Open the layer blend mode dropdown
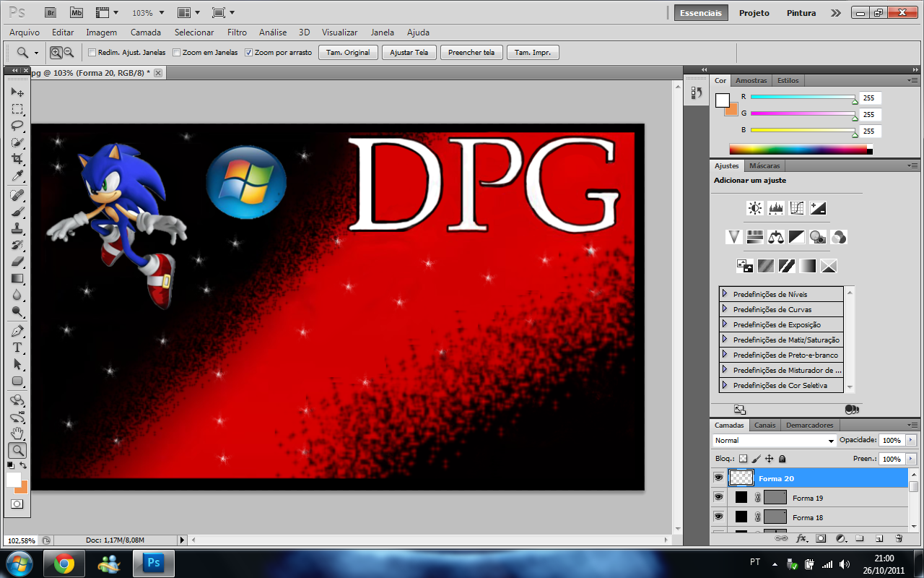Viewport: 924px width, 578px height. coord(774,440)
